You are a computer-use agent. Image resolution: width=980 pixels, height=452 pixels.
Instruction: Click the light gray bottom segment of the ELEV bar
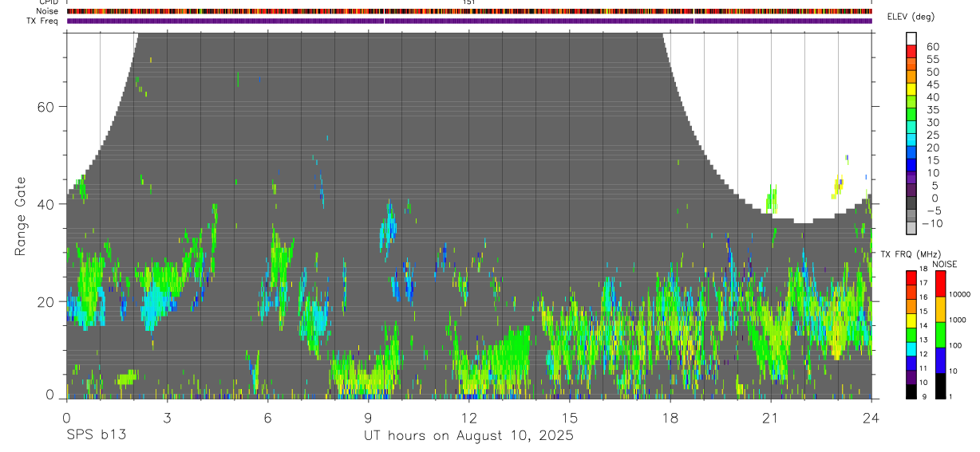pos(911,228)
